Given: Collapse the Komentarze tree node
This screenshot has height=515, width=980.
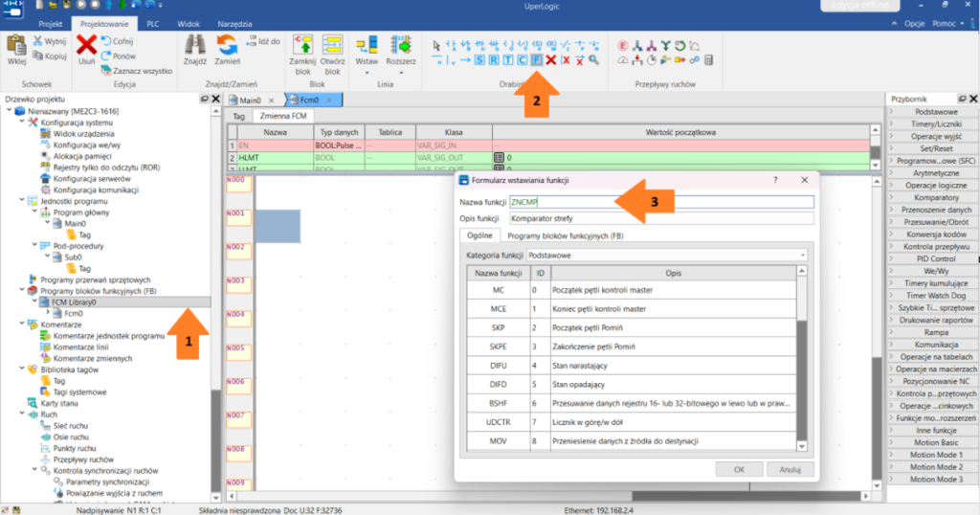Looking at the screenshot, I should coord(22,324).
